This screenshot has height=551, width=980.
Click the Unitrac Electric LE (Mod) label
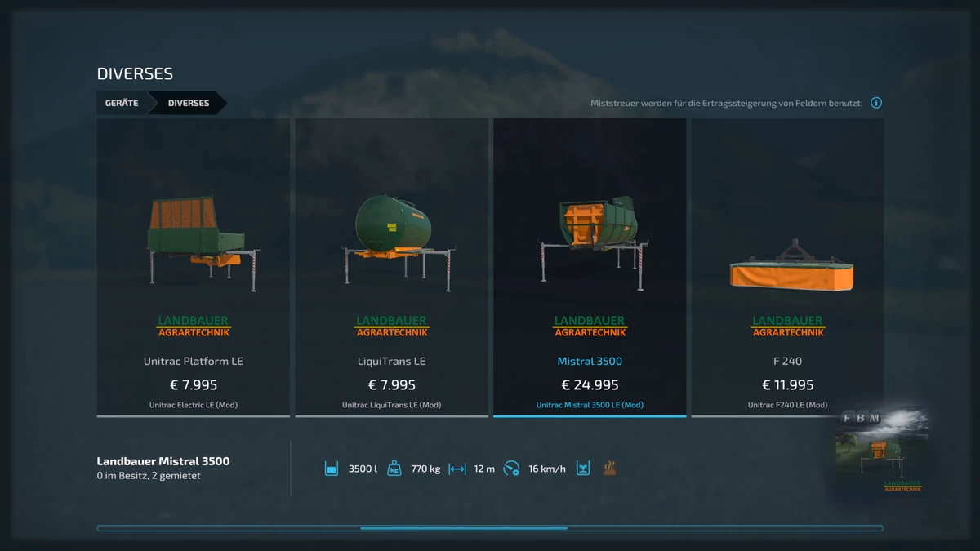pos(194,405)
